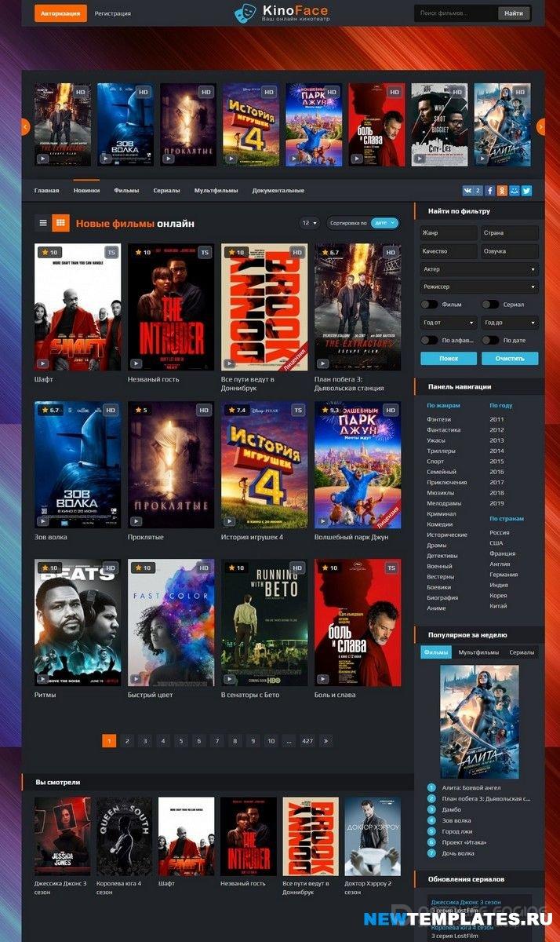Click play icon on Ритмы poster
The height and width of the screenshot is (942, 560).
[42, 679]
